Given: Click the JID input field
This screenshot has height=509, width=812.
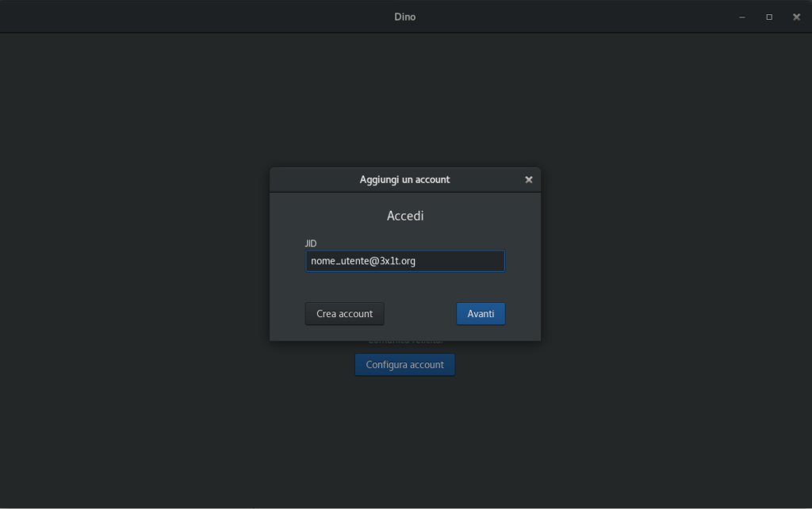Looking at the screenshot, I should pos(405,261).
